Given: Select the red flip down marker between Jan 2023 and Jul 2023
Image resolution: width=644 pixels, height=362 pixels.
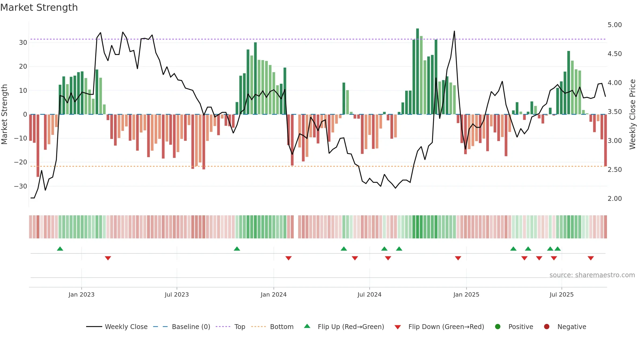Looking at the screenshot, I should coord(108,258).
